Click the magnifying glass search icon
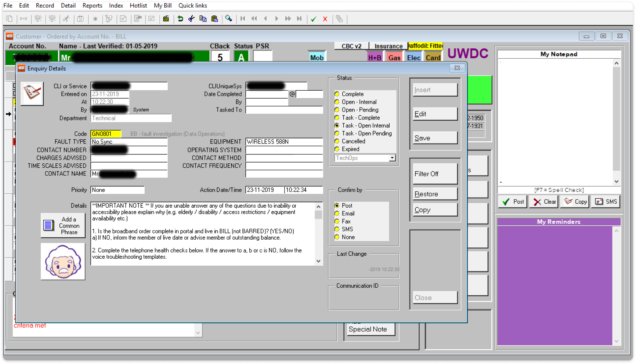The height and width of the screenshot is (364, 636). click(229, 19)
